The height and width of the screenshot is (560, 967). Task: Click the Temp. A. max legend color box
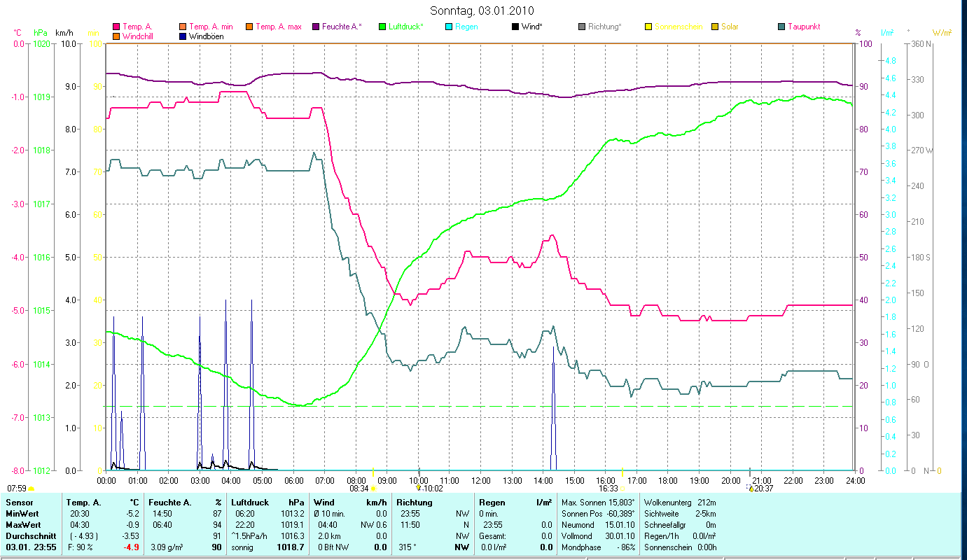(x=249, y=27)
